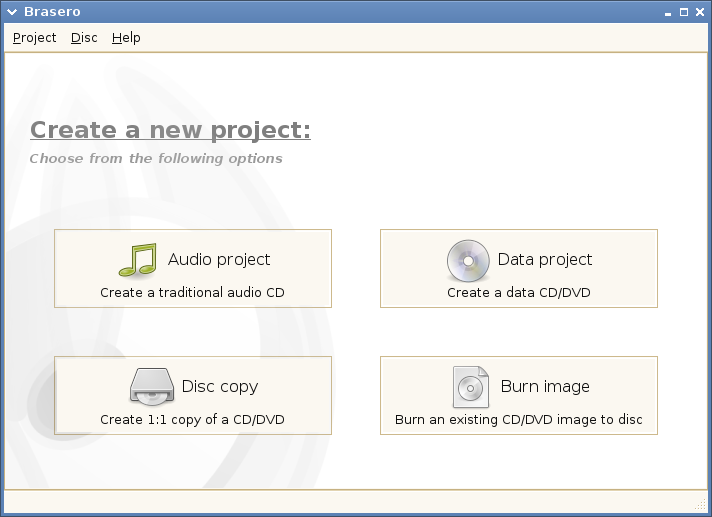Select the Disc copy label

click(220, 387)
